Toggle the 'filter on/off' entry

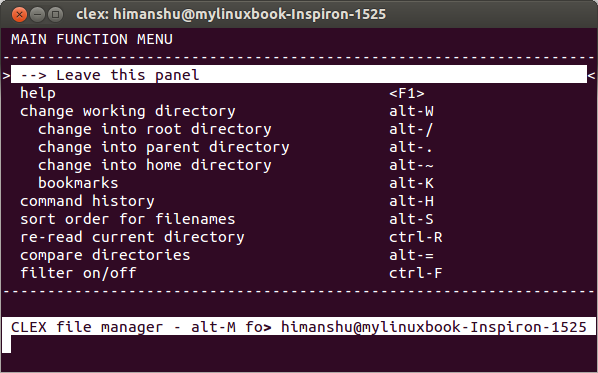pyautogui.click(x=78, y=273)
